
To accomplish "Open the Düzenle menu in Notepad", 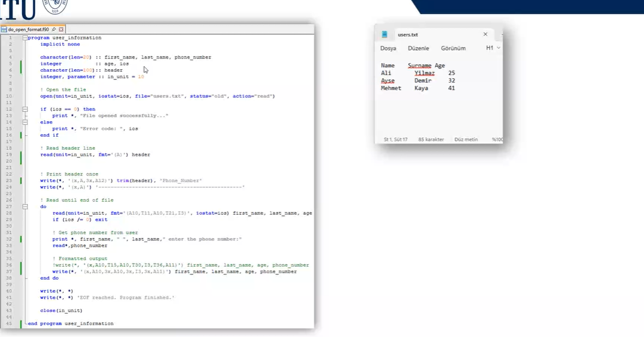I will pyautogui.click(x=418, y=48).
